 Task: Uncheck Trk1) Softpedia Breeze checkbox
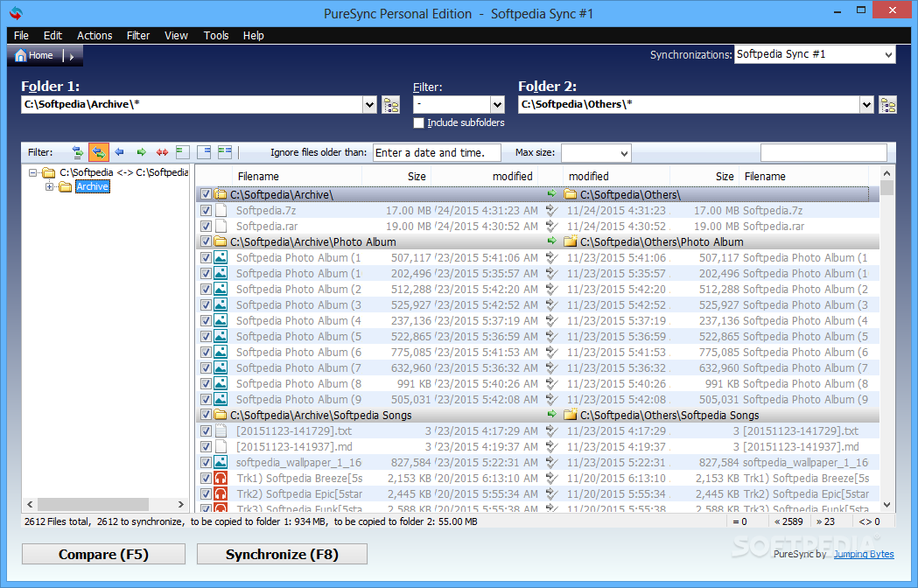(x=206, y=478)
